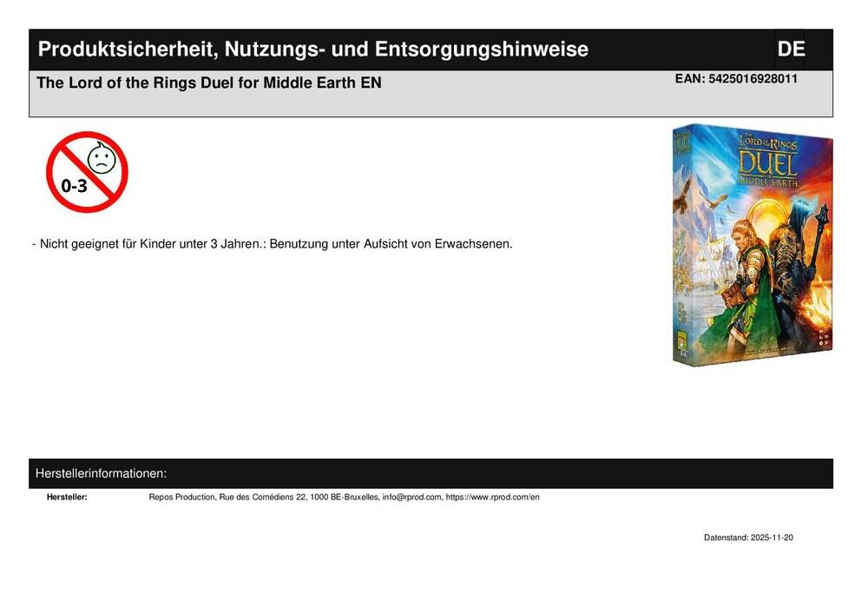This screenshot has height=614, width=868.
Task: Click the EAN number 5425016928011
Action: coord(753,79)
